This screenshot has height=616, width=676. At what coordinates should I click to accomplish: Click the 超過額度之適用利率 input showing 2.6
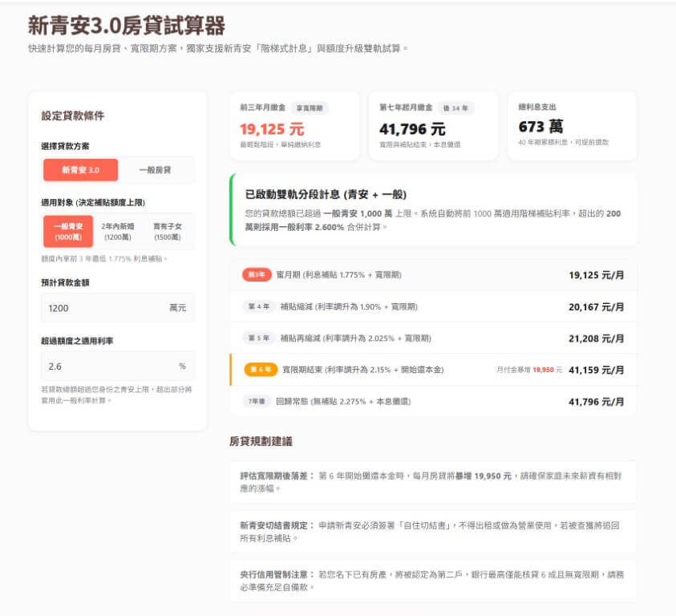(118, 367)
